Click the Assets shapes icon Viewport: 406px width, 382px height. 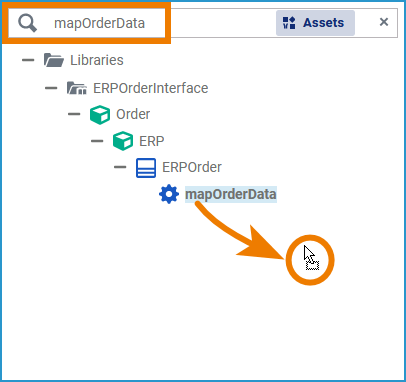click(x=289, y=23)
